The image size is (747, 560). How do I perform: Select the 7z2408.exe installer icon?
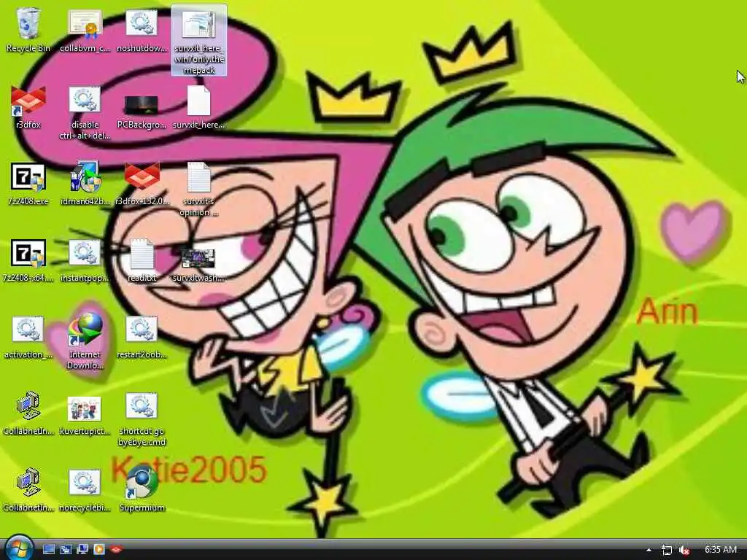point(28,183)
